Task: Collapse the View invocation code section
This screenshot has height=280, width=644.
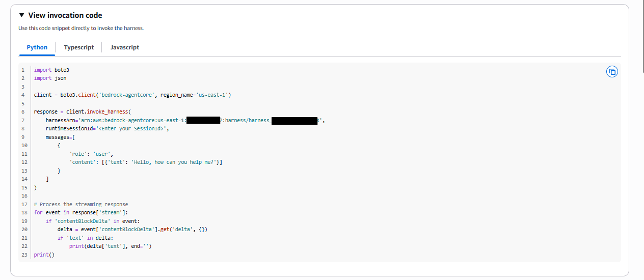Action: (21, 16)
